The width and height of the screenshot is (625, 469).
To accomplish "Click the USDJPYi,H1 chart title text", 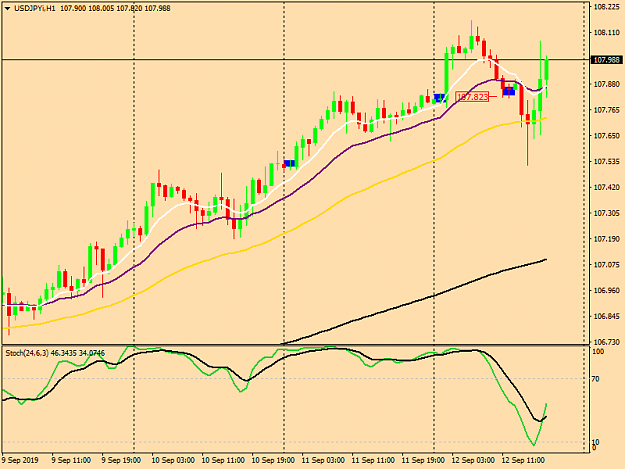I will 35,8.
